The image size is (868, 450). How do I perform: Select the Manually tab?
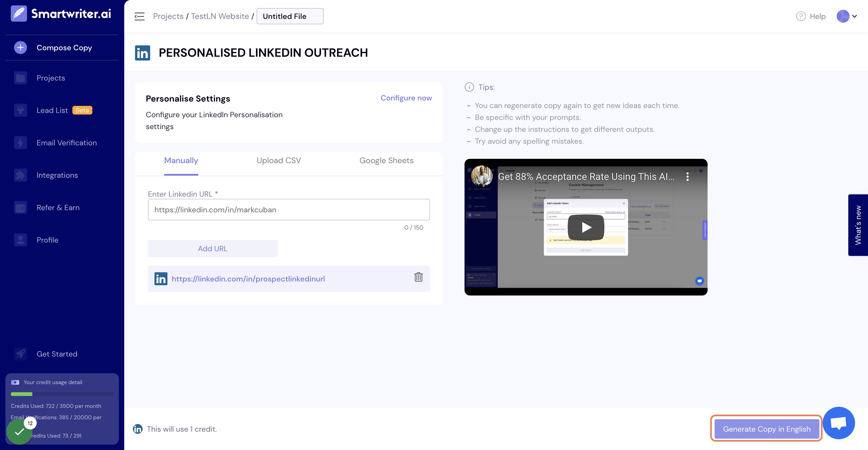click(181, 160)
